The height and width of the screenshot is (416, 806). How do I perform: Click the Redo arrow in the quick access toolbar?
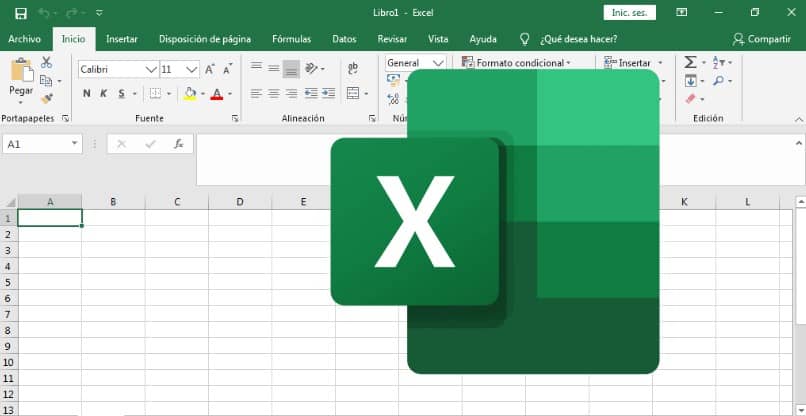point(70,13)
